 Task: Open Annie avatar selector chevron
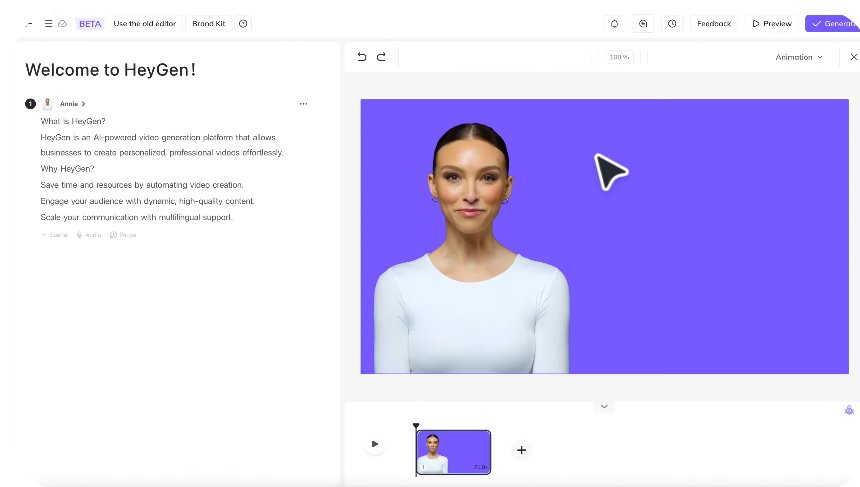[83, 104]
